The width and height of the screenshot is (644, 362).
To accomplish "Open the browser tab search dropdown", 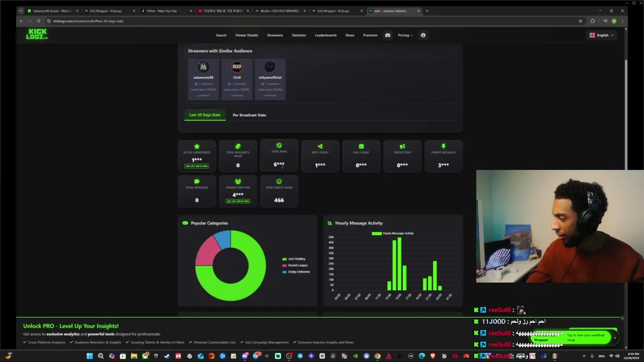I will coord(21,11).
